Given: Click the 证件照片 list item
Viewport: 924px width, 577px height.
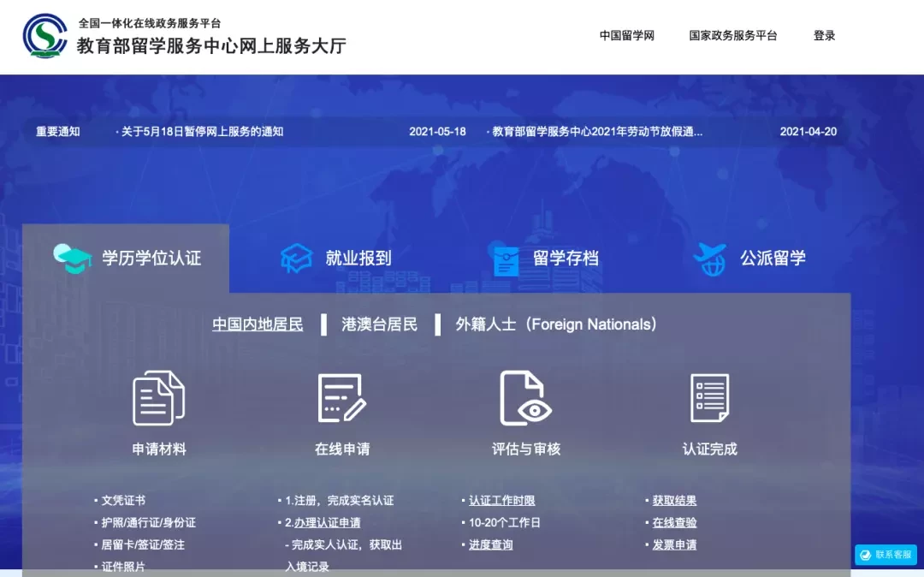Looking at the screenshot, I should point(123,567).
